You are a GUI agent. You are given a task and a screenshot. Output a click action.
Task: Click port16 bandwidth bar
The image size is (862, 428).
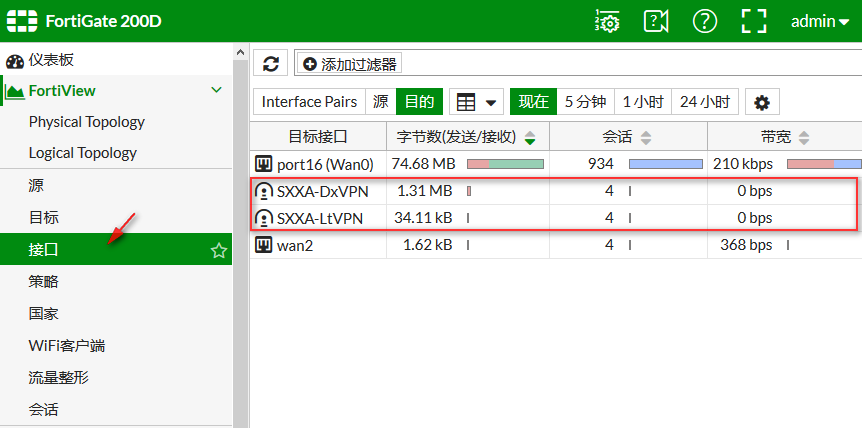point(824,164)
